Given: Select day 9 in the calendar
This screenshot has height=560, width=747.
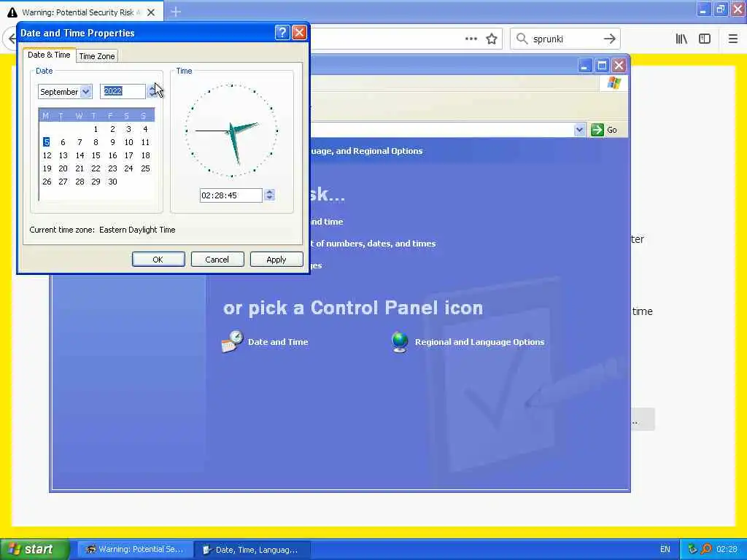Looking at the screenshot, I should 112,142.
